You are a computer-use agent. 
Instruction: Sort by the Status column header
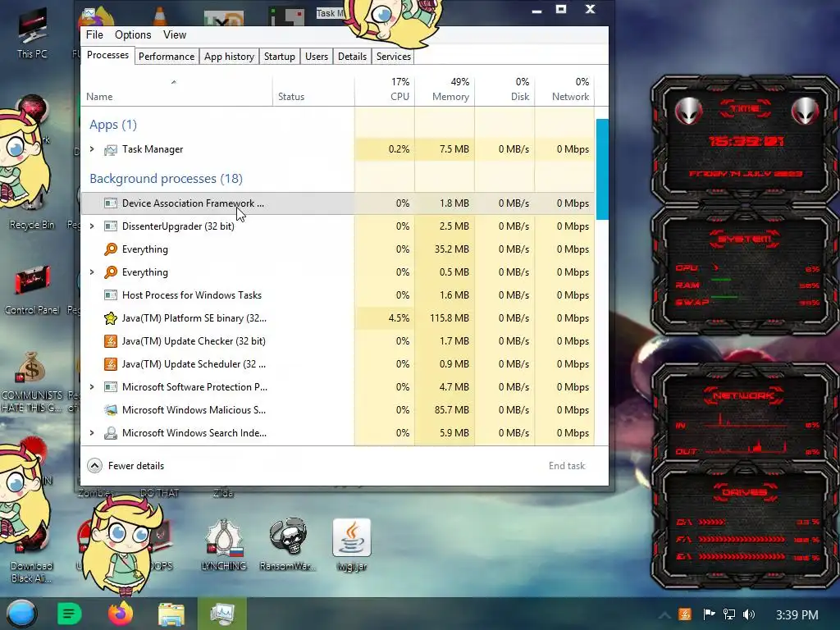313,89
